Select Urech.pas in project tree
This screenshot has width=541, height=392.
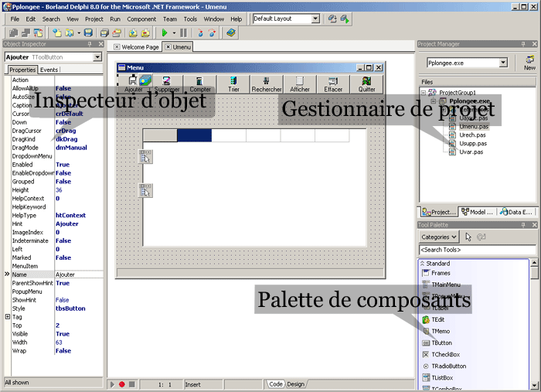click(472, 135)
